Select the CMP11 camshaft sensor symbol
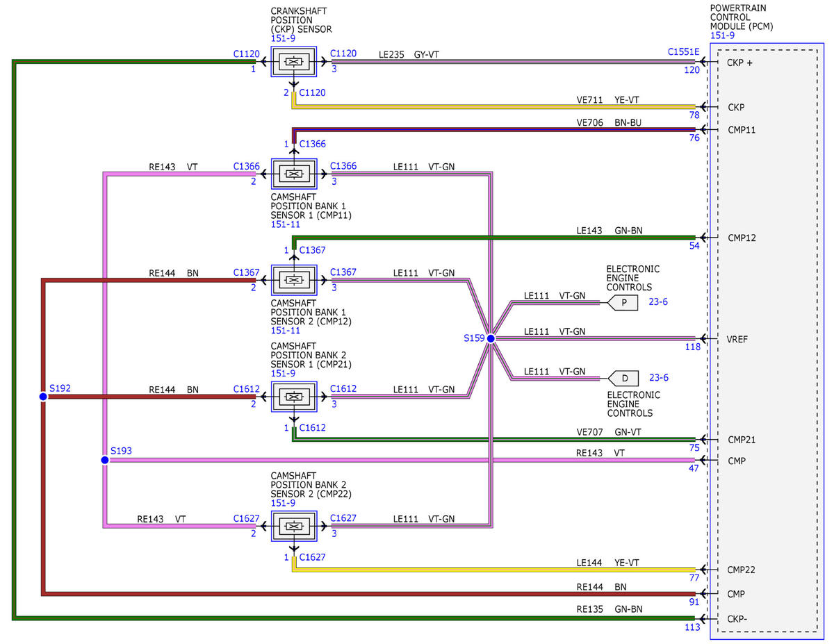834x644 pixels. [293, 174]
